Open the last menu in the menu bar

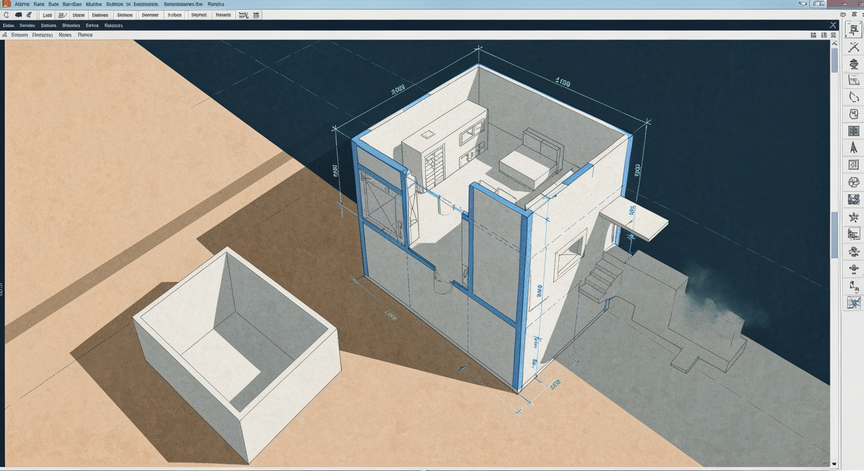click(x=215, y=4)
